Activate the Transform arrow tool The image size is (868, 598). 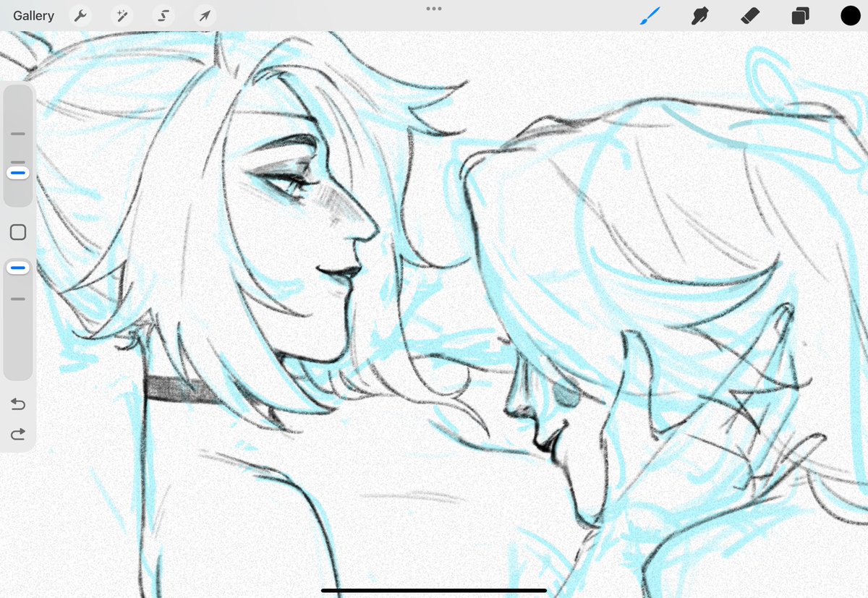[205, 15]
